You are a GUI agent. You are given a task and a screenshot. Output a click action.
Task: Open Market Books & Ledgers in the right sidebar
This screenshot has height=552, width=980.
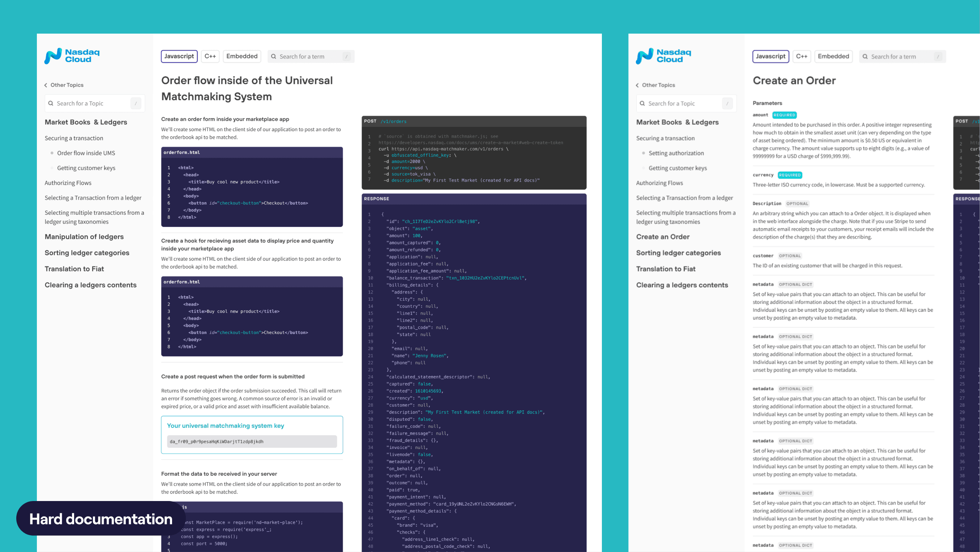coord(677,122)
